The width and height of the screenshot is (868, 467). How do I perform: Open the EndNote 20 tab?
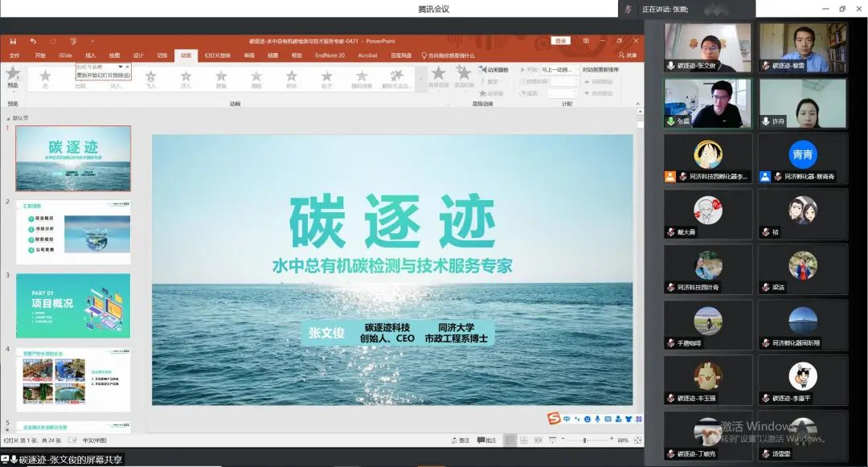[330, 55]
